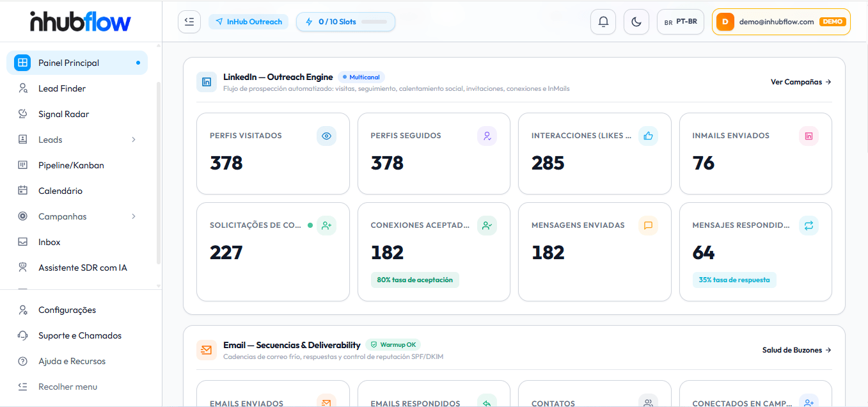Viewport: 868px width, 407px height.
Task: Open Lead Finder
Action: tap(77, 88)
